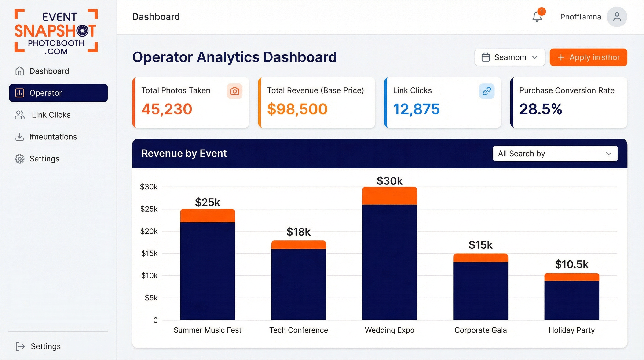Select the Operator bar-chart icon in sidebar
The height and width of the screenshot is (360, 644).
[x=19, y=93]
